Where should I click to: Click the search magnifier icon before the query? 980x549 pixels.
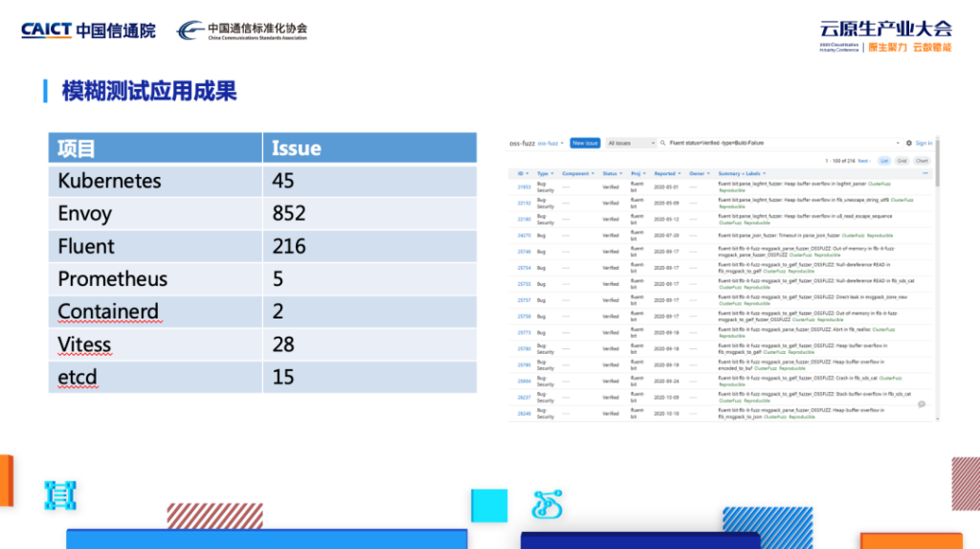click(x=663, y=143)
